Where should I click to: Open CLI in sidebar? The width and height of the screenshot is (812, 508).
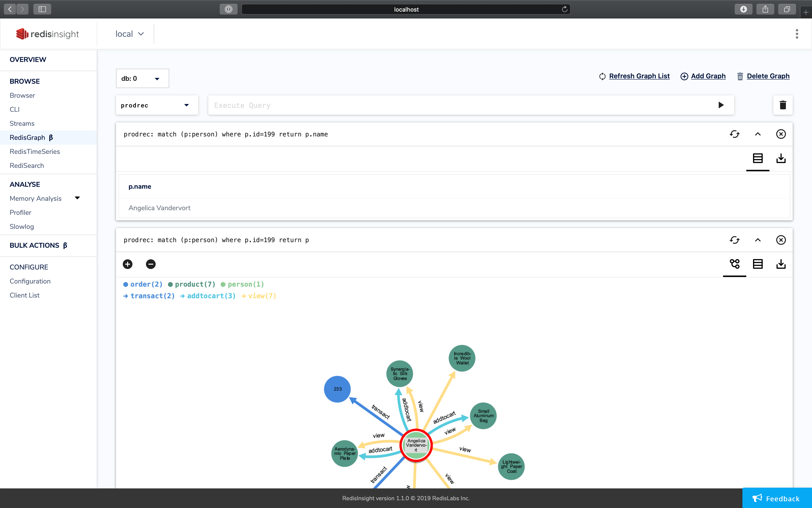coord(14,110)
